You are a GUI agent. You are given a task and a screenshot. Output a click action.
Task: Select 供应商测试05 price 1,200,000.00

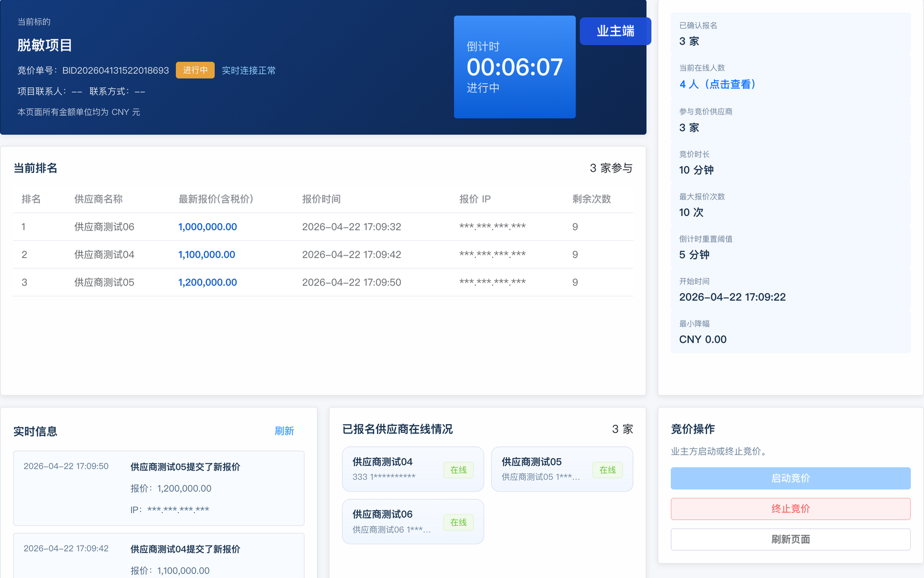click(207, 283)
